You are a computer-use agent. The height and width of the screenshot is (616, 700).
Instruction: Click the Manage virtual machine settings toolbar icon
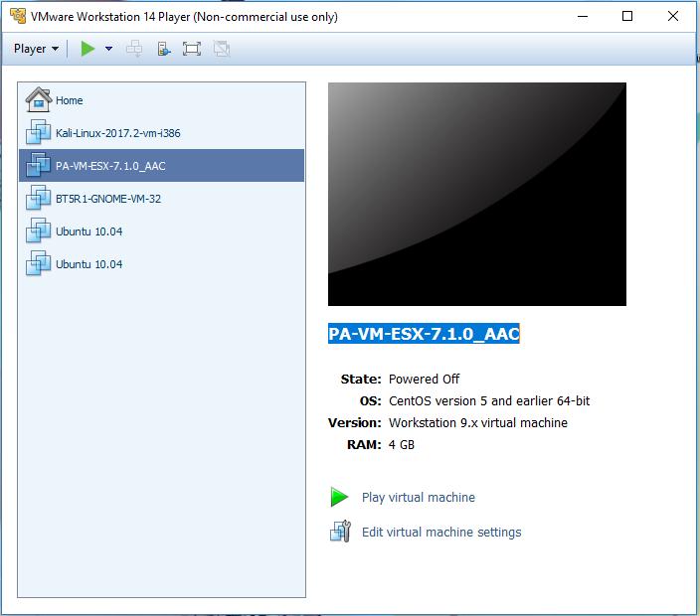point(164,48)
